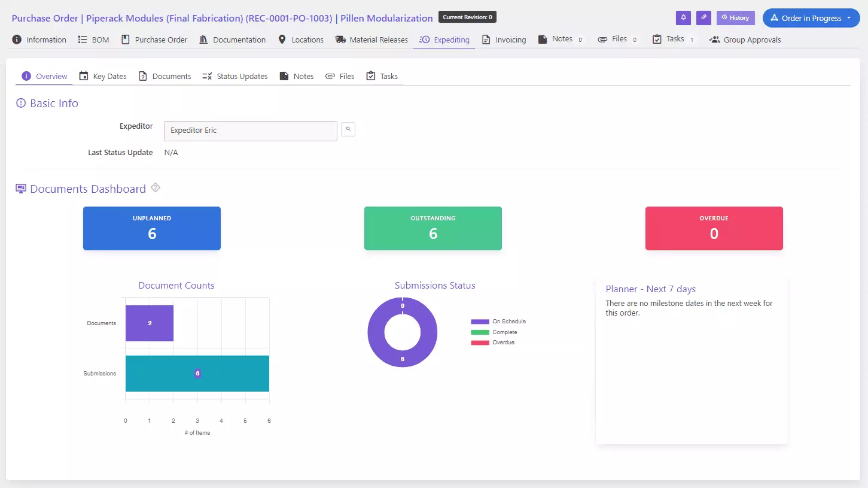The height and width of the screenshot is (488, 868).
Task: Click the Overdue 0 card
Action: coord(714,228)
